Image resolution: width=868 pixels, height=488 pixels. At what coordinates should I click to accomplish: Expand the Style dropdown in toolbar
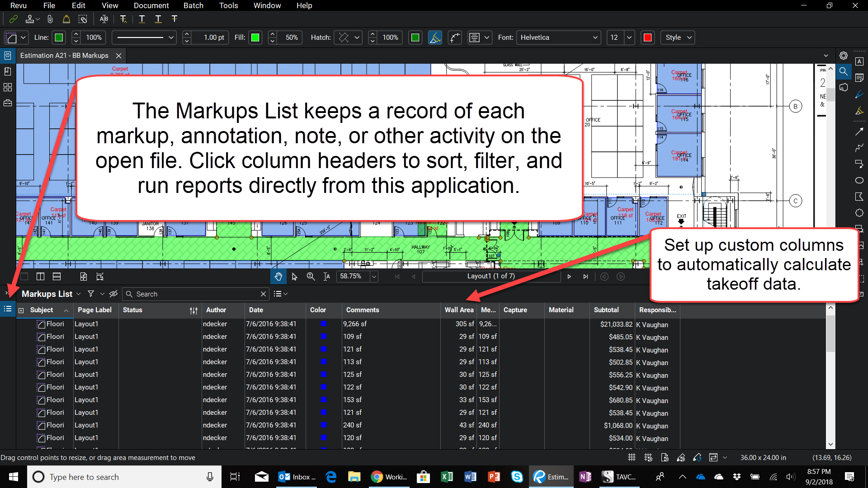689,38
